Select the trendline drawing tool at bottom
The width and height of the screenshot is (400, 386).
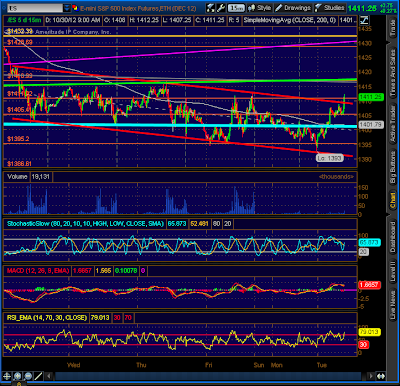coord(39,376)
